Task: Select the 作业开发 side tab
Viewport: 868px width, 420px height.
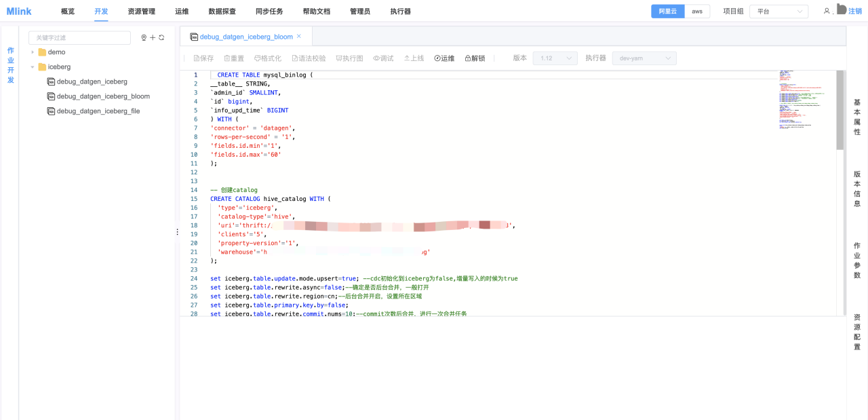Action: pos(10,65)
